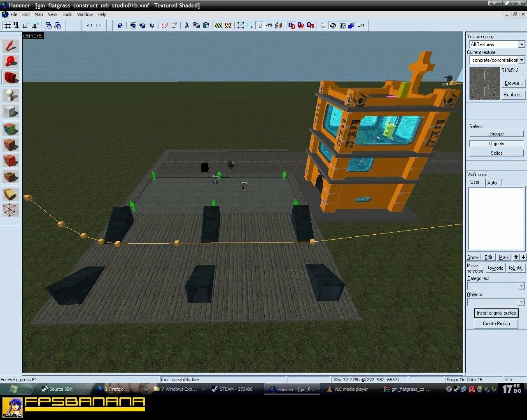Image resolution: width=527 pixels, height=420 pixels.
Task: Click the Carve toolbar icon
Action: pos(120,26)
